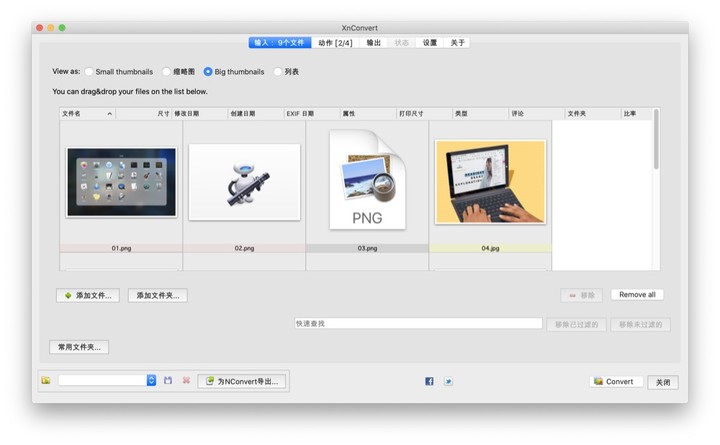
Task: Open the Facebook share icon
Action: 429,381
